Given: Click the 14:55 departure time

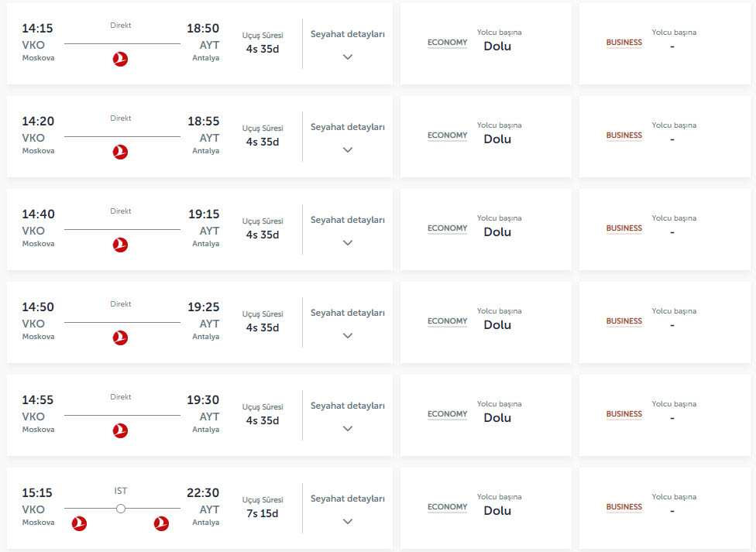Looking at the screenshot, I should point(38,400).
